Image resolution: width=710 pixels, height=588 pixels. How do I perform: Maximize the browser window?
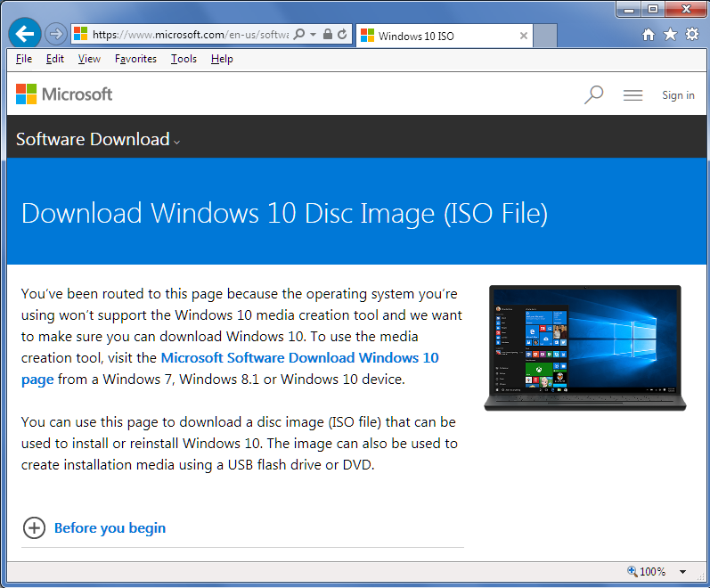[x=652, y=9]
